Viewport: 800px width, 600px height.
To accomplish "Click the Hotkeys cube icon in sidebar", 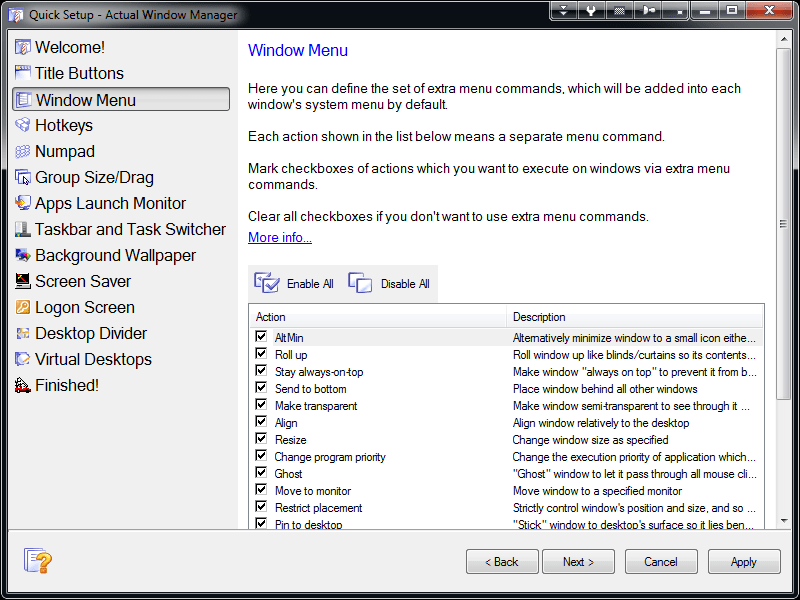I will point(21,125).
